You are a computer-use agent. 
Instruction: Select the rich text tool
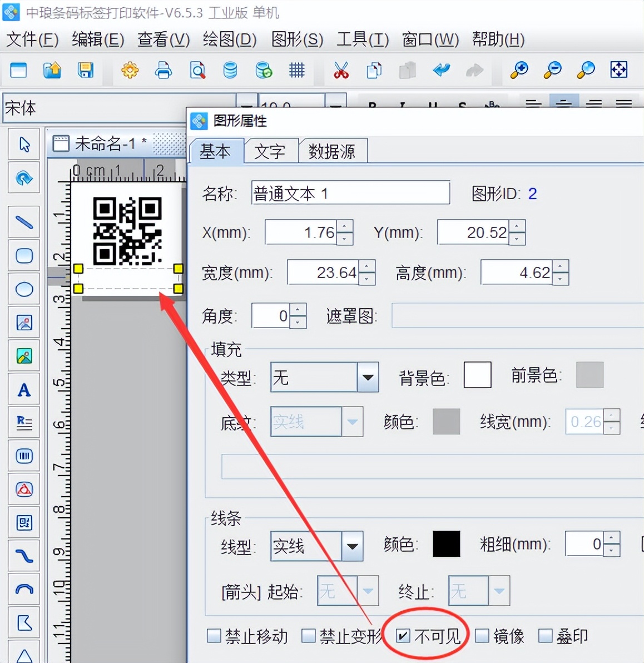24,422
